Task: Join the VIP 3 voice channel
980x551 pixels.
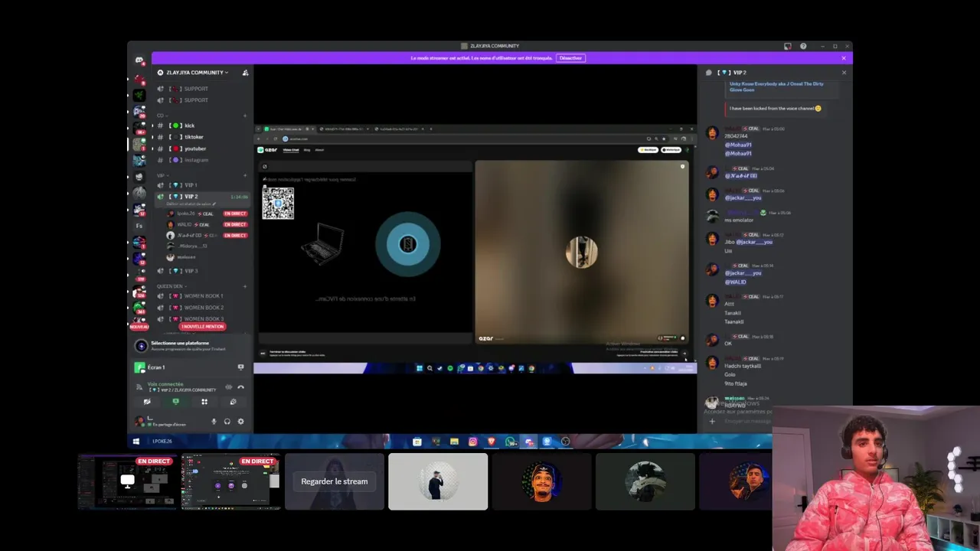Action: pyautogui.click(x=202, y=271)
